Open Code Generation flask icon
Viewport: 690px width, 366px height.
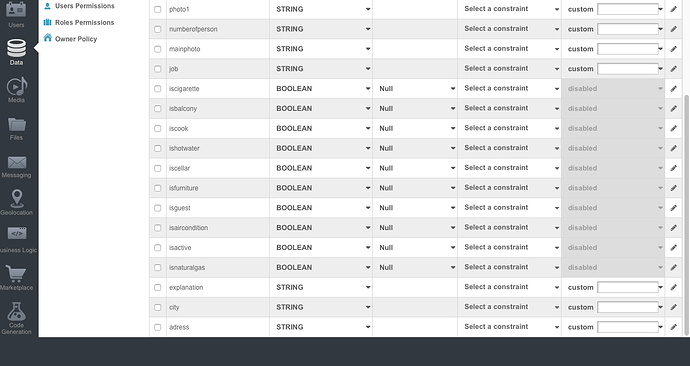coord(17,311)
